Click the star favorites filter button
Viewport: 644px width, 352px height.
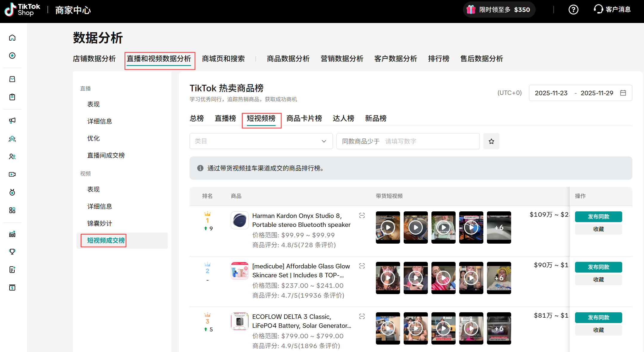coord(491,141)
